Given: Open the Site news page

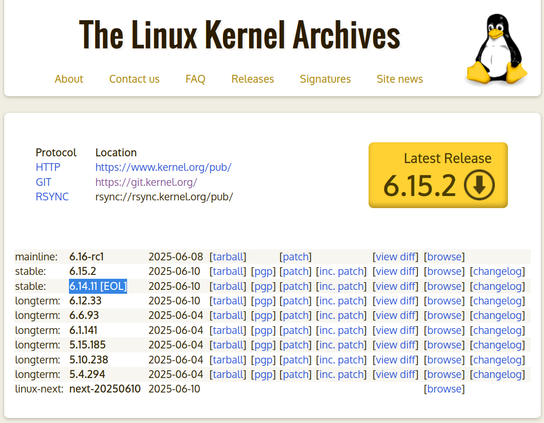Looking at the screenshot, I should 400,79.
